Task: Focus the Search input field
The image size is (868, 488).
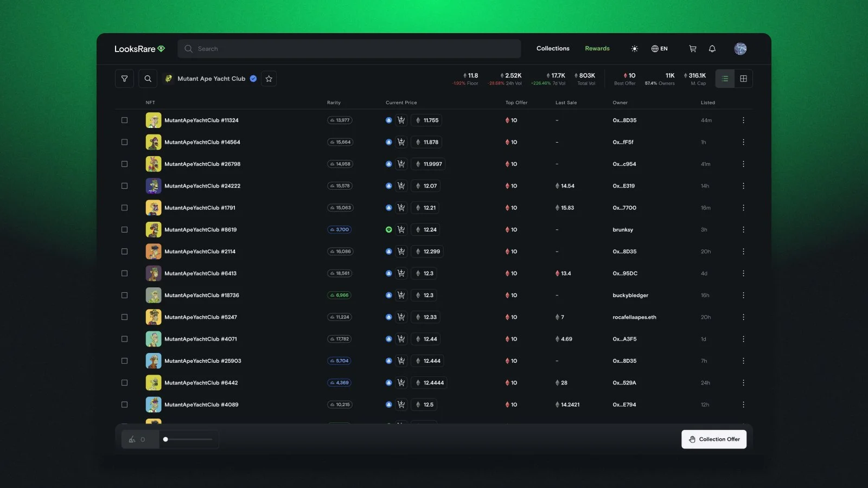Action: pyautogui.click(x=349, y=49)
